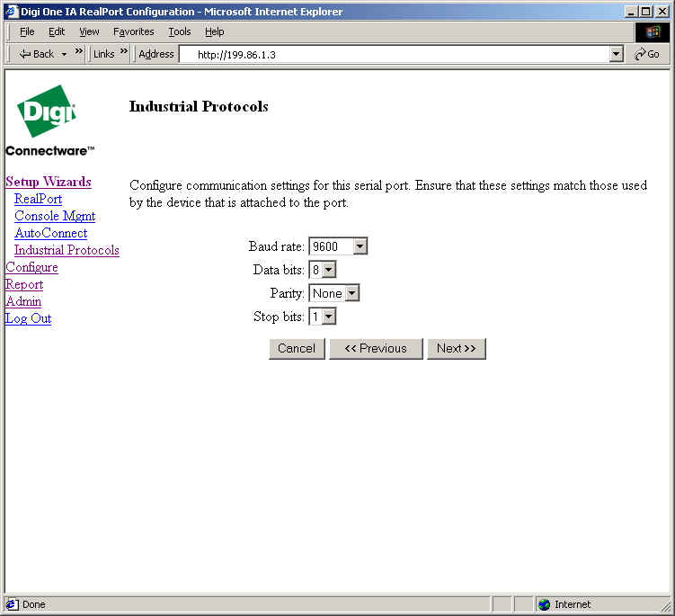Click the Internet zone icon in status bar
675x616 pixels.
click(x=544, y=604)
